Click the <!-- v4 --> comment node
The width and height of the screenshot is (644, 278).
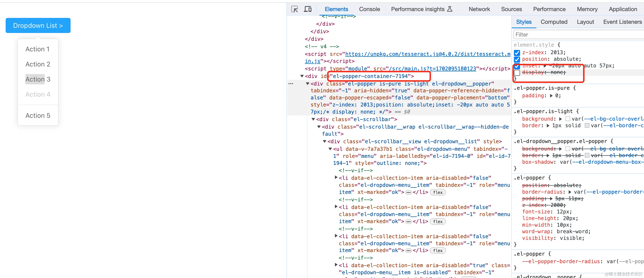coord(322,47)
